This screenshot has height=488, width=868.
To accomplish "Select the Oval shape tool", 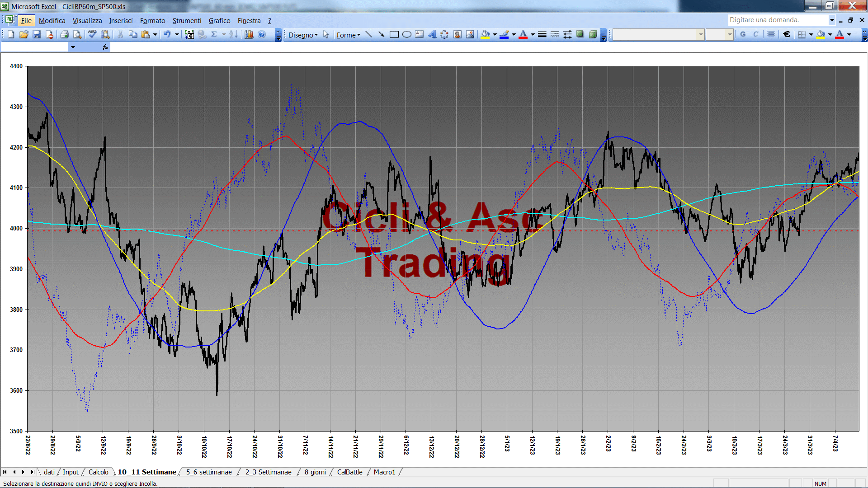I will tap(407, 34).
